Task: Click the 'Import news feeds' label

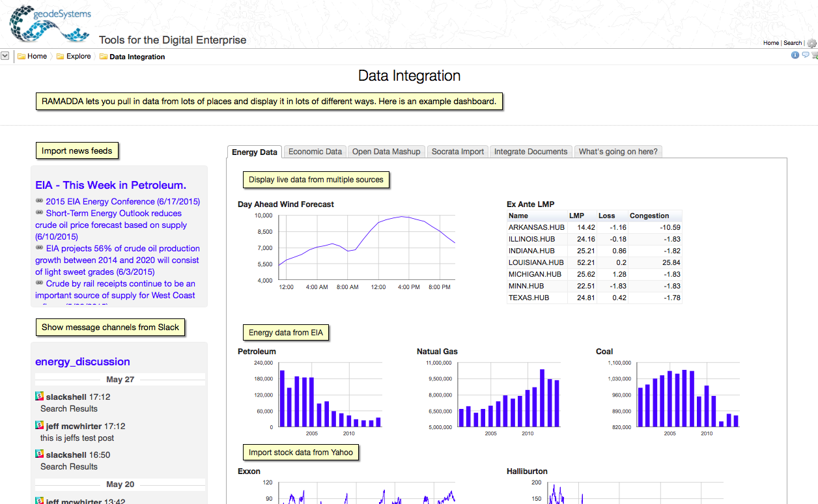Action: point(77,151)
